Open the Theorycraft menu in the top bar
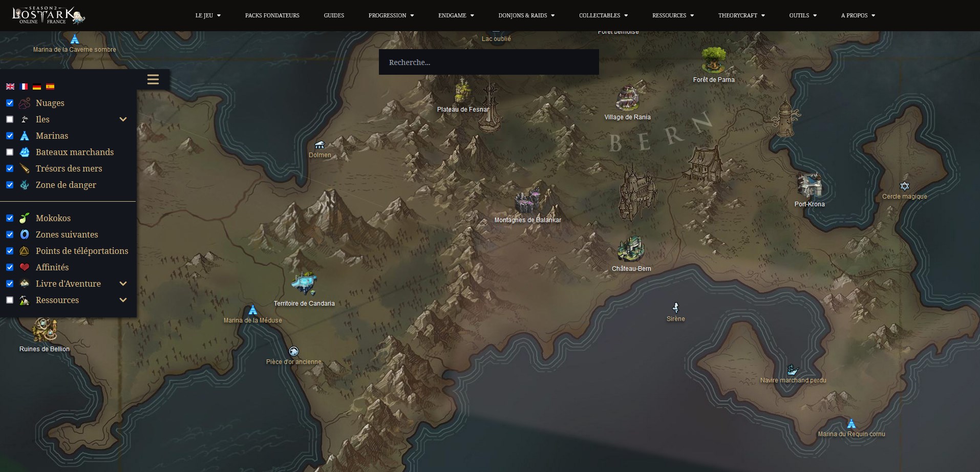980x472 pixels. tap(741, 15)
